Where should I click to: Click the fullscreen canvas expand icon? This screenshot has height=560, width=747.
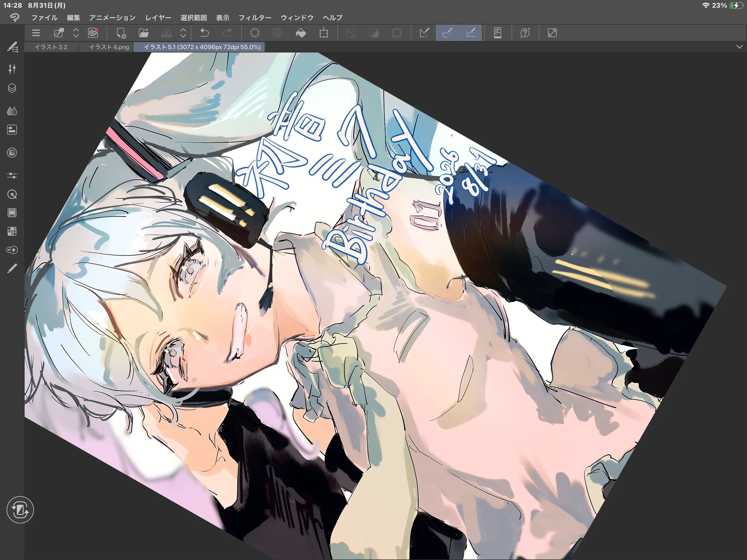coord(552,33)
